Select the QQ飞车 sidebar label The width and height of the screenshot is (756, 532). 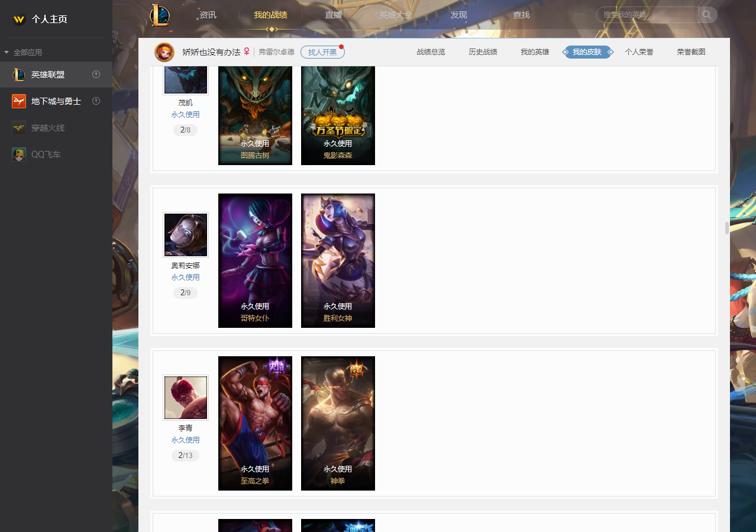[x=46, y=154]
